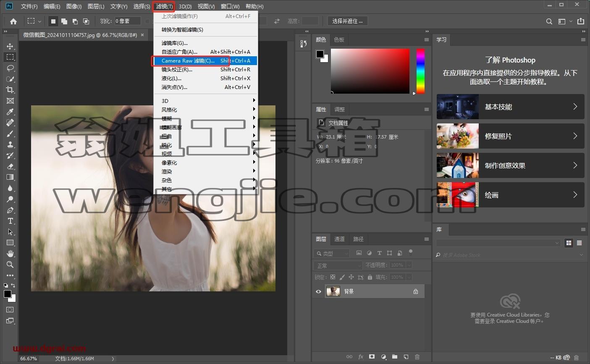590x364 pixels.
Task: Open the blend mode 正常 dropdown
Action: (x=338, y=265)
